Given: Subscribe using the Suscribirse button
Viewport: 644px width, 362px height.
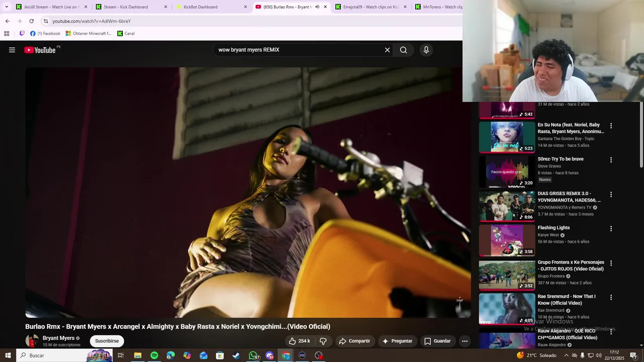Looking at the screenshot, I should pos(107,341).
